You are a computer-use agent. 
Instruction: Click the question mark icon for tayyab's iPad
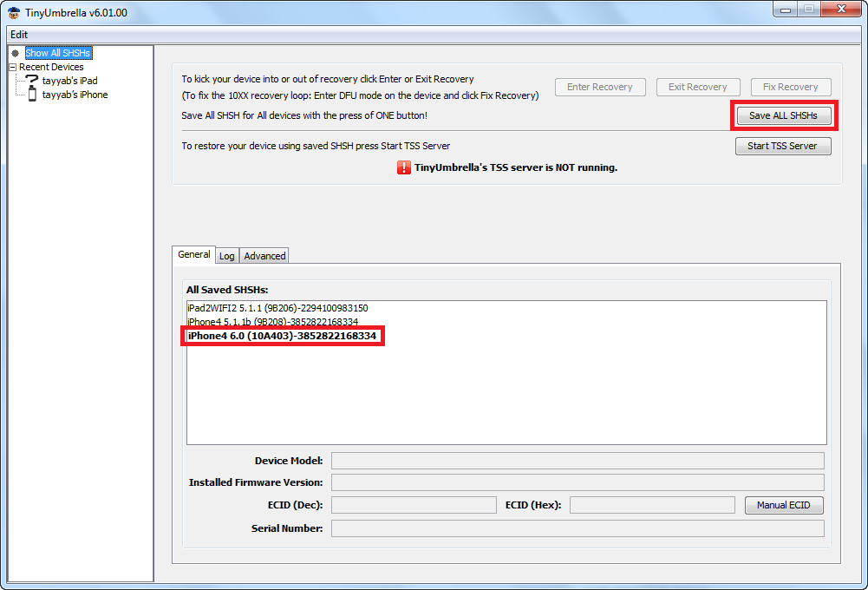pyautogui.click(x=32, y=81)
